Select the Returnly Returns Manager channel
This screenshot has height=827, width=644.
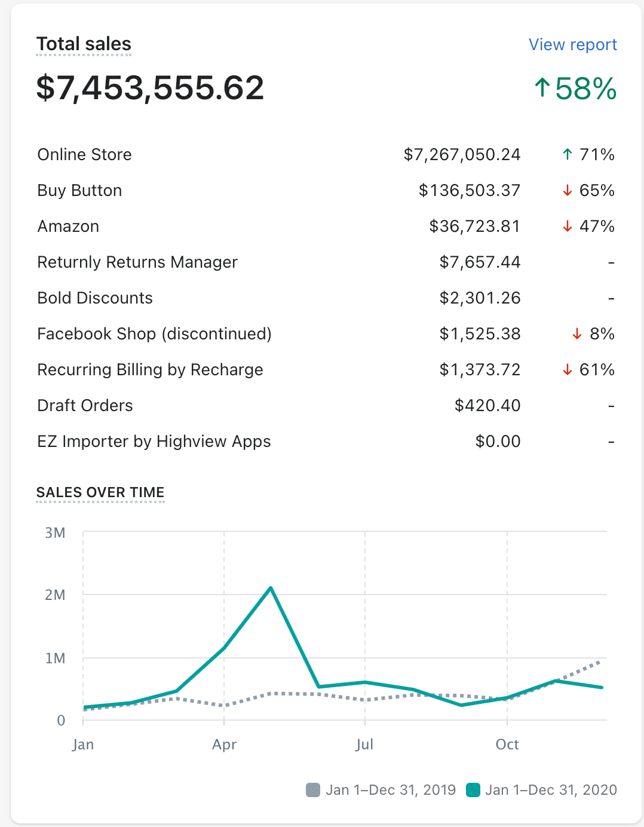[x=137, y=262]
